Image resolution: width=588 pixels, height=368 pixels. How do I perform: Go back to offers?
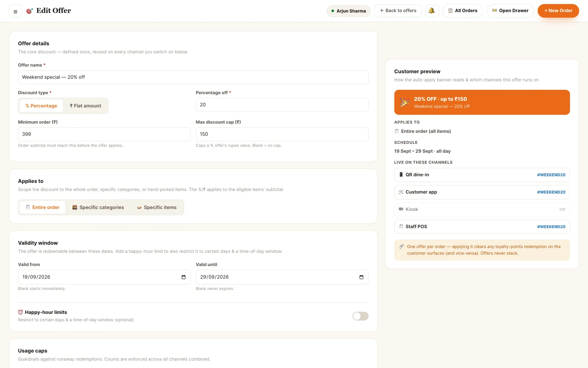398,11
